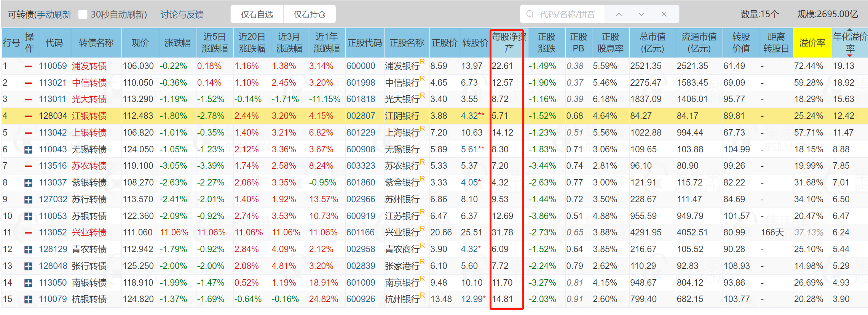The image size is (868, 315).
Task: Click the plus icon in the 苏银转债 row
Action: pos(28,216)
